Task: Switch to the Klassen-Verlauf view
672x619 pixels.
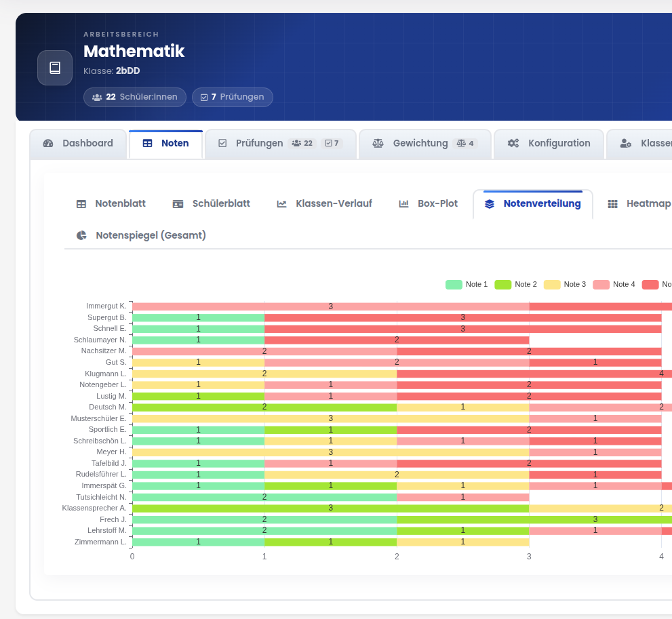Action: pos(324,203)
